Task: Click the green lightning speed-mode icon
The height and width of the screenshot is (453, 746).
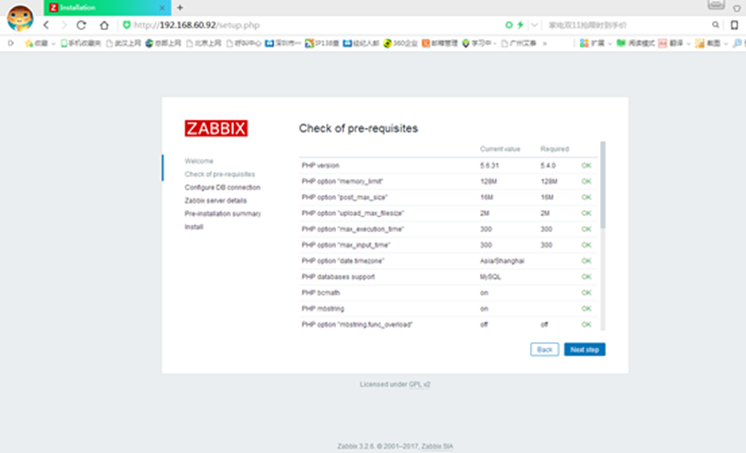Action: [x=520, y=25]
